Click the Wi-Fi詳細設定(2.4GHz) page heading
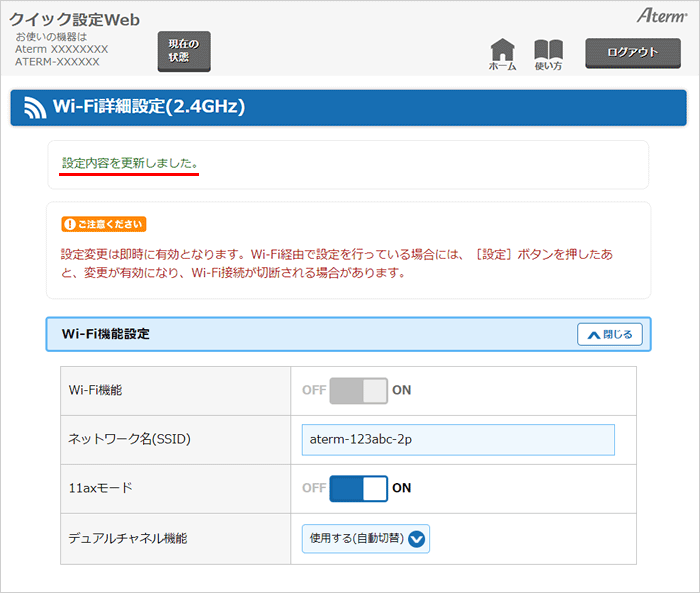 pos(149,107)
